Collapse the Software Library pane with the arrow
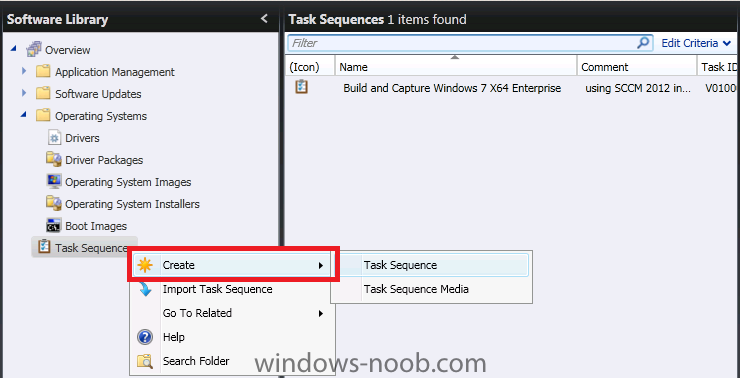This screenshot has height=378, width=740. (x=264, y=19)
